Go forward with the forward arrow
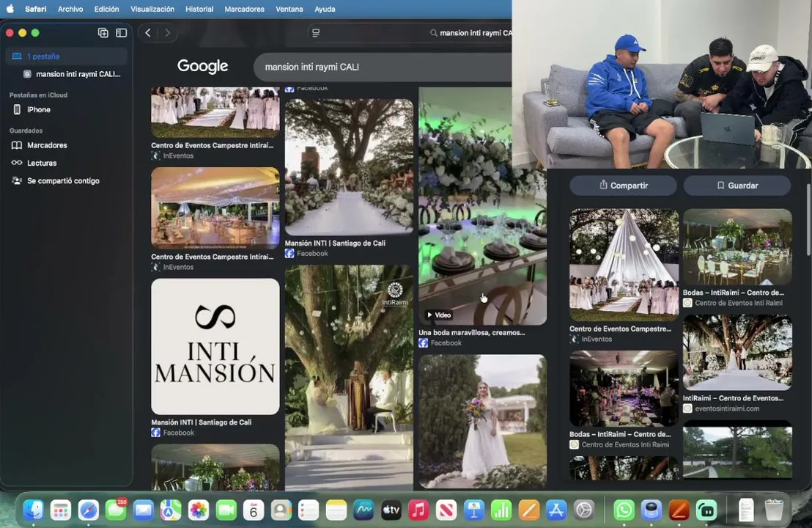The image size is (812, 528). 167,33
